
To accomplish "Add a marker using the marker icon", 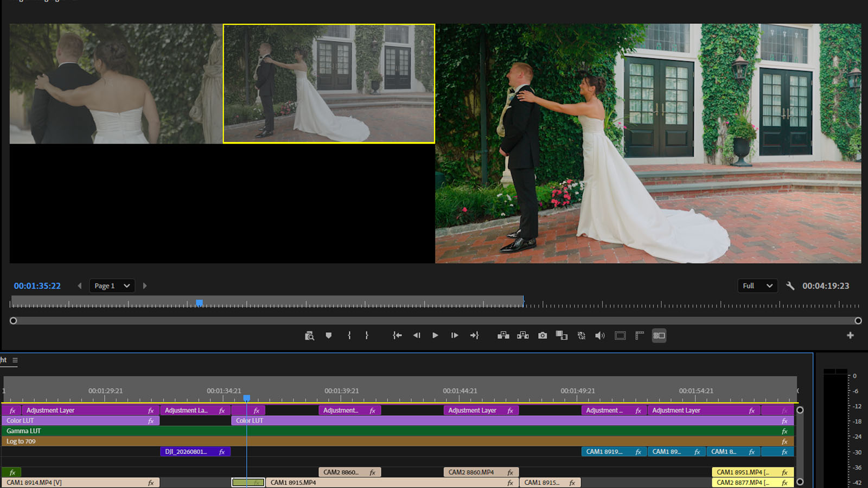I will pos(328,336).
